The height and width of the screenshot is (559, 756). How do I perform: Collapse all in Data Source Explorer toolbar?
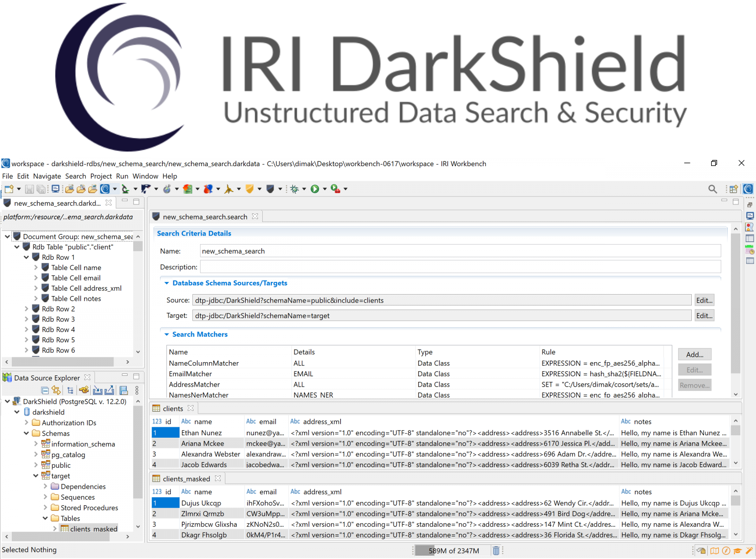45,390
